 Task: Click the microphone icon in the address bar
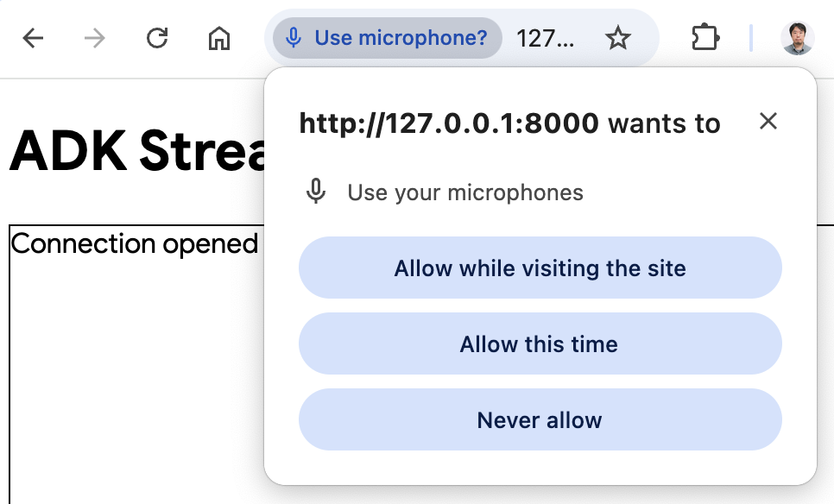point(294,38)
